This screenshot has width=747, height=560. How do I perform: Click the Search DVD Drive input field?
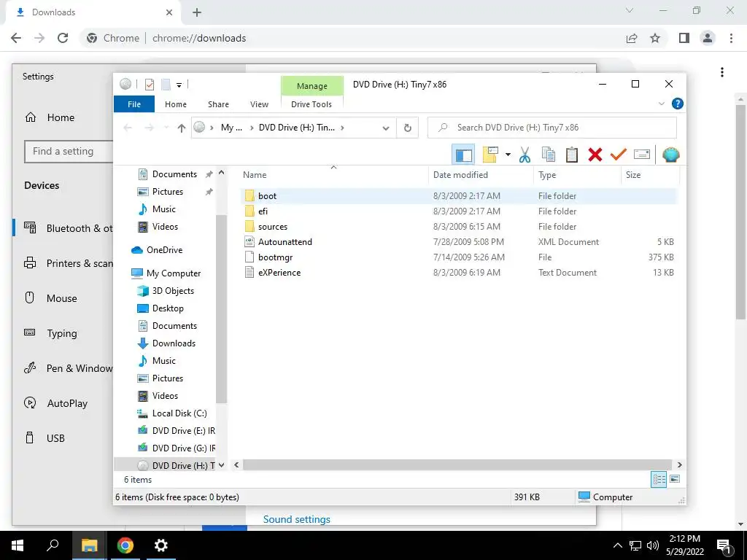coord(551,128)
